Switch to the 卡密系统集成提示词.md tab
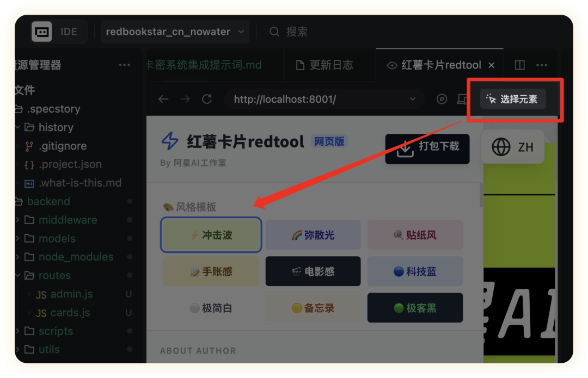 click(205, 65)
